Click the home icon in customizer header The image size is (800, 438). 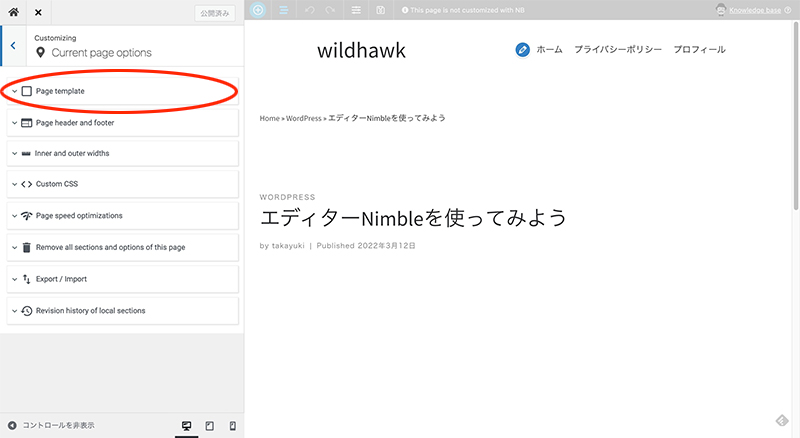pyautogui.click(x=14, y=12)
